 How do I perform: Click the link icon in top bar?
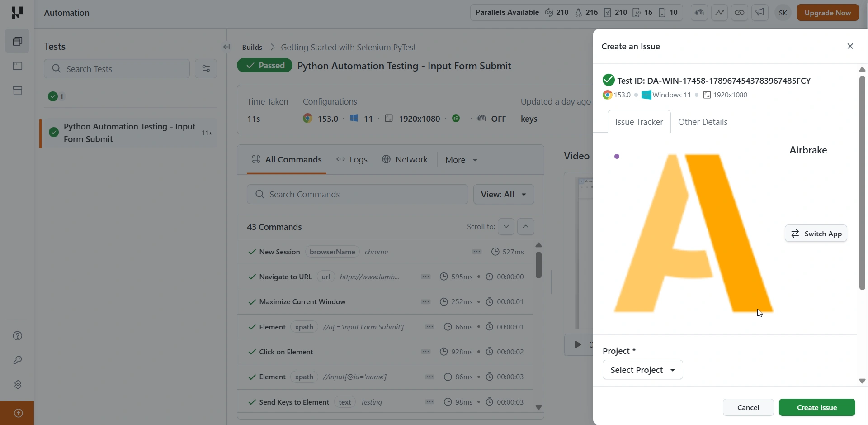tap(740, 13)
